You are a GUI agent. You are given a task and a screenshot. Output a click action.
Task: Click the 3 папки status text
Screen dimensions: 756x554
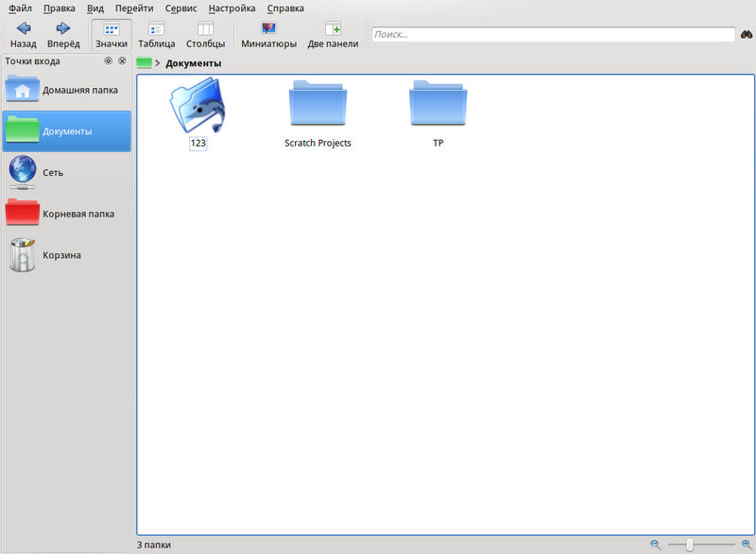154,545
